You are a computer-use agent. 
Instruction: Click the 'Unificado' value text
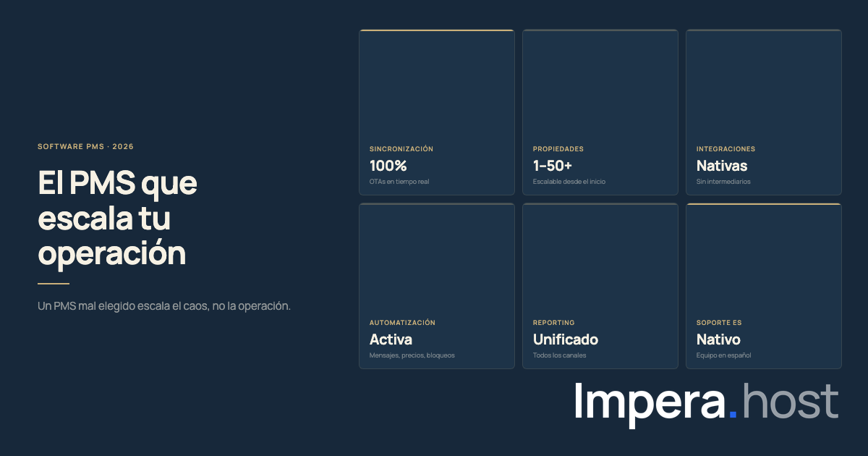[566, 339]
